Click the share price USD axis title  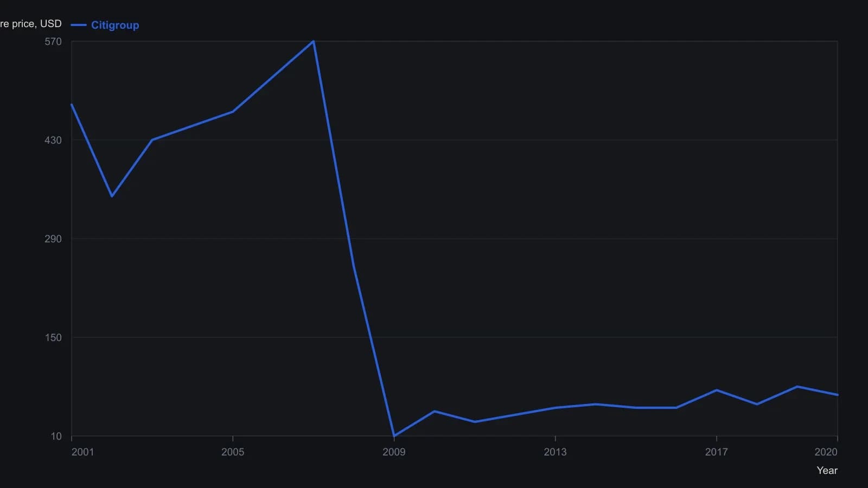pos(31,24)
